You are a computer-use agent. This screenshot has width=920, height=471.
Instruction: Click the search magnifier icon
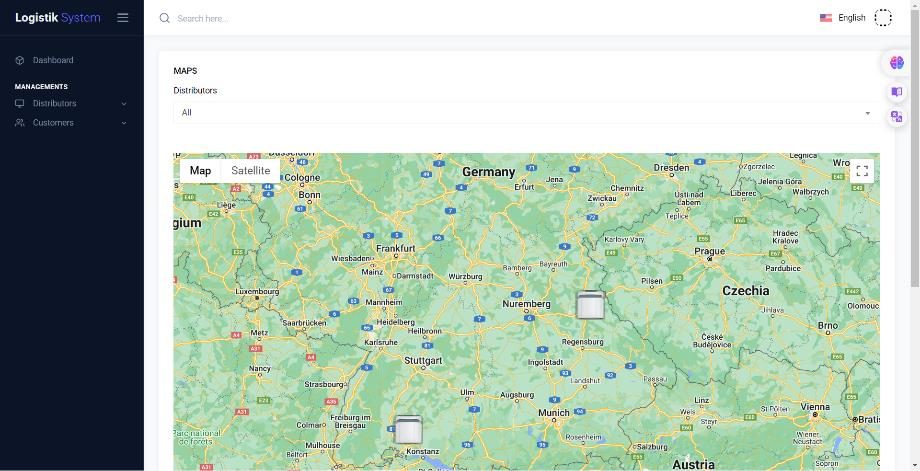165,18
